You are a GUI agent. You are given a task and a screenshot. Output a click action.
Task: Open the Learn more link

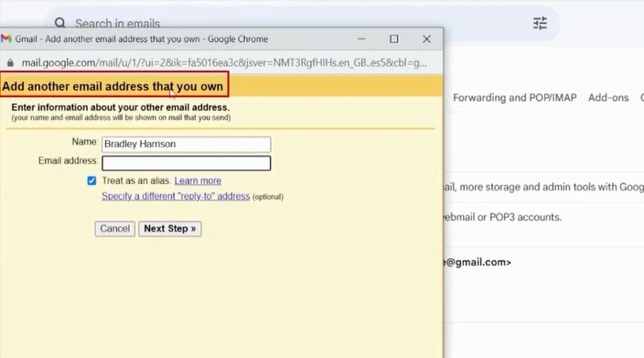(198, 181)
